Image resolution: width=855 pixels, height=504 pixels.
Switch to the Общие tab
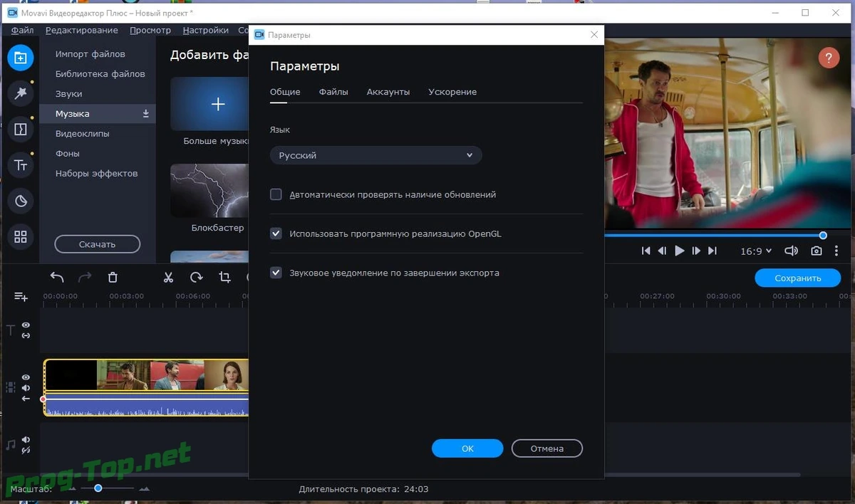(x=285, y=92)
